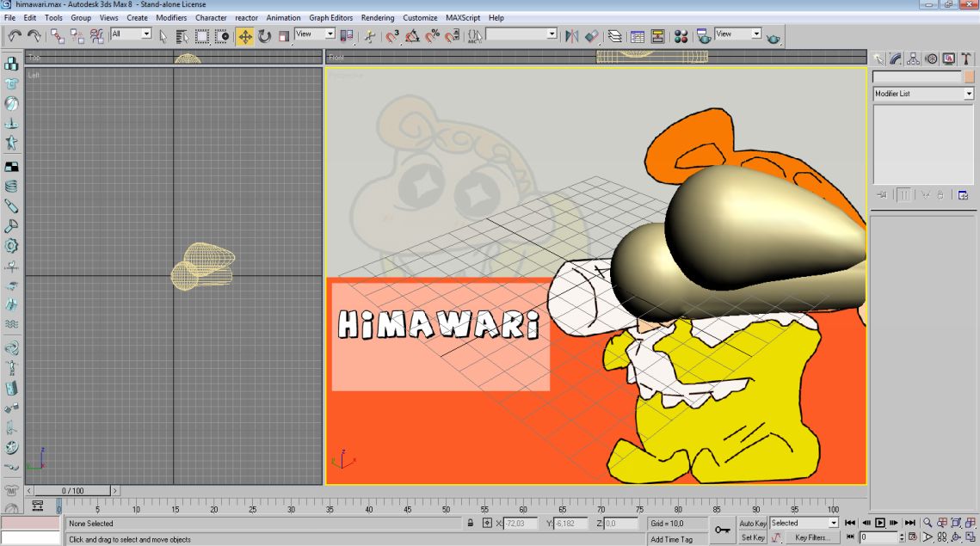Toggle the Set Key mode button
Screen dimensions: 980x546
(753, 537)
